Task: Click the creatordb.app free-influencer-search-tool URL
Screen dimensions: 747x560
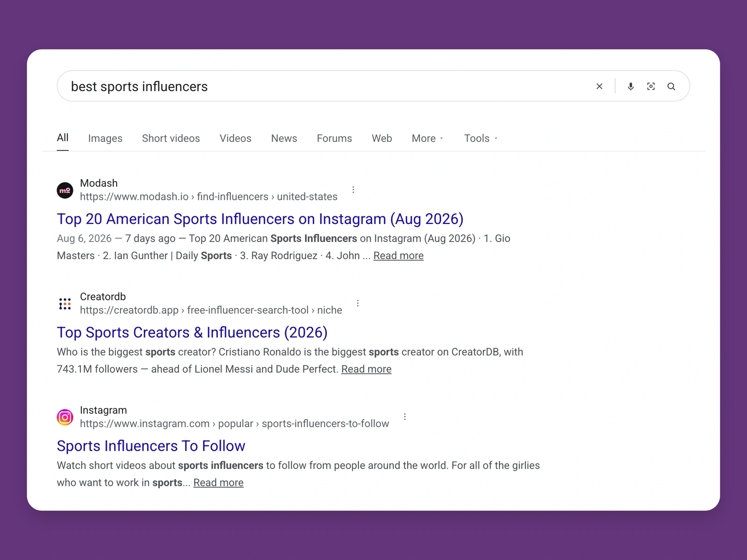Action: coord(211,310)
